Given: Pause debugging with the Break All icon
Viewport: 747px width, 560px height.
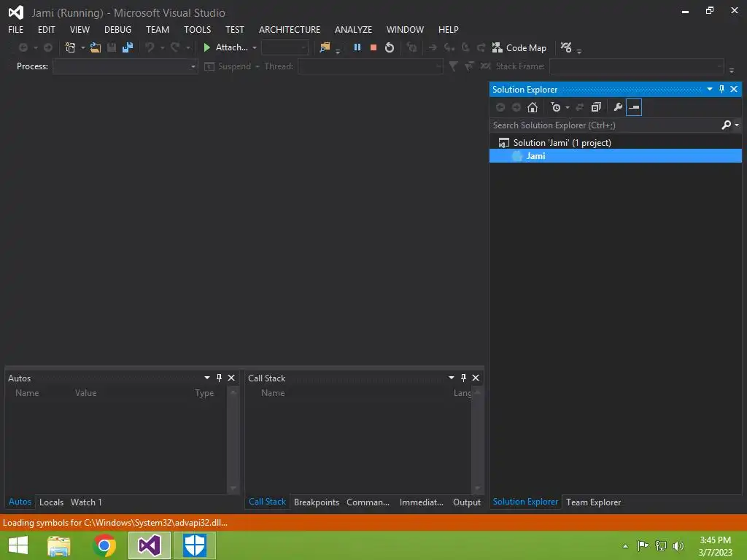Looking at the screenshot, I should tap(357, 47).
